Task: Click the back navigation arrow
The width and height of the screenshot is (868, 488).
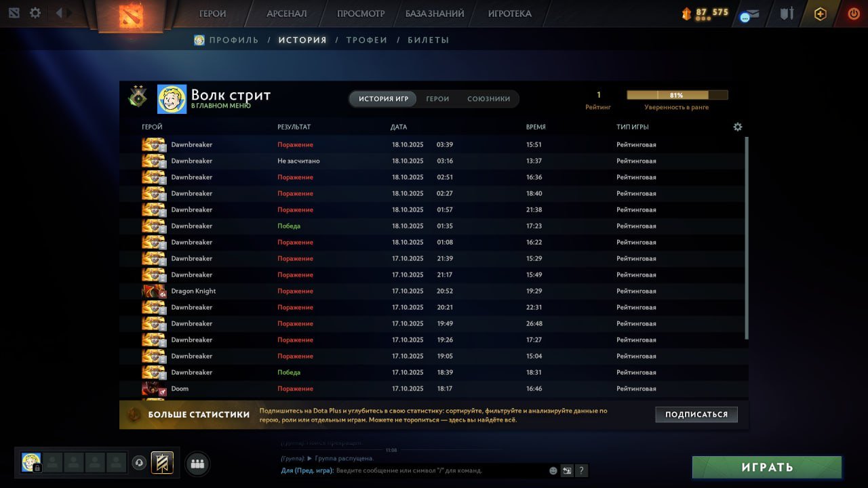Action: 59,13
